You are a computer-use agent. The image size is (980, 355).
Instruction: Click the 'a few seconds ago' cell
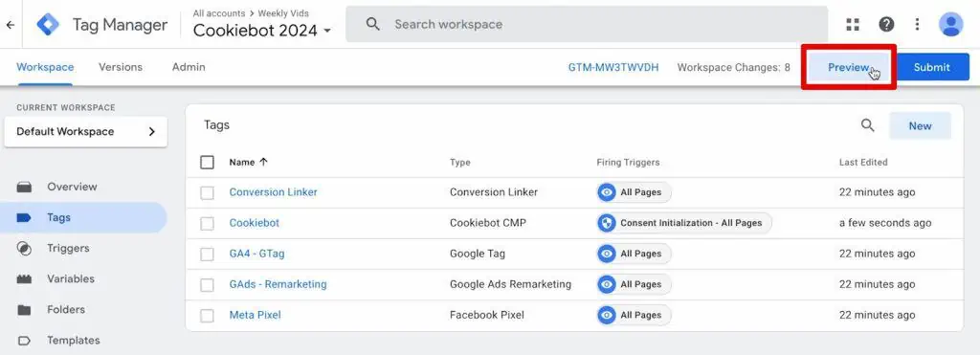[885, 223]
